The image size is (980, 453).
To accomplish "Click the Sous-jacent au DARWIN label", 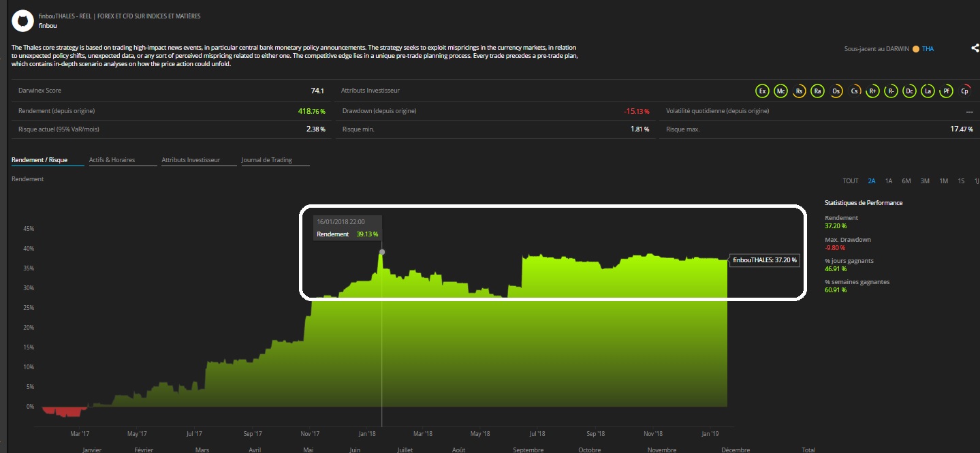I will [876, 49].
